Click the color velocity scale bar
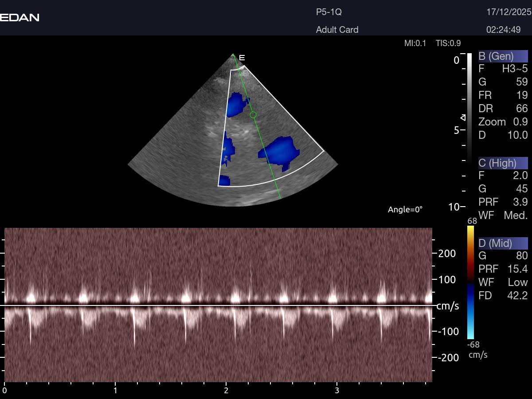 pyautogui.click(x=470, y=282)
